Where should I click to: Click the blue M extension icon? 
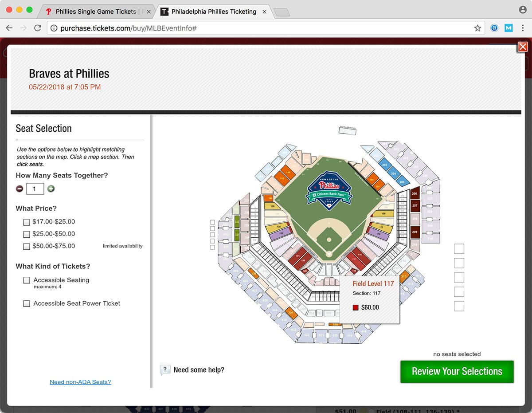click(x=508, y=28)
